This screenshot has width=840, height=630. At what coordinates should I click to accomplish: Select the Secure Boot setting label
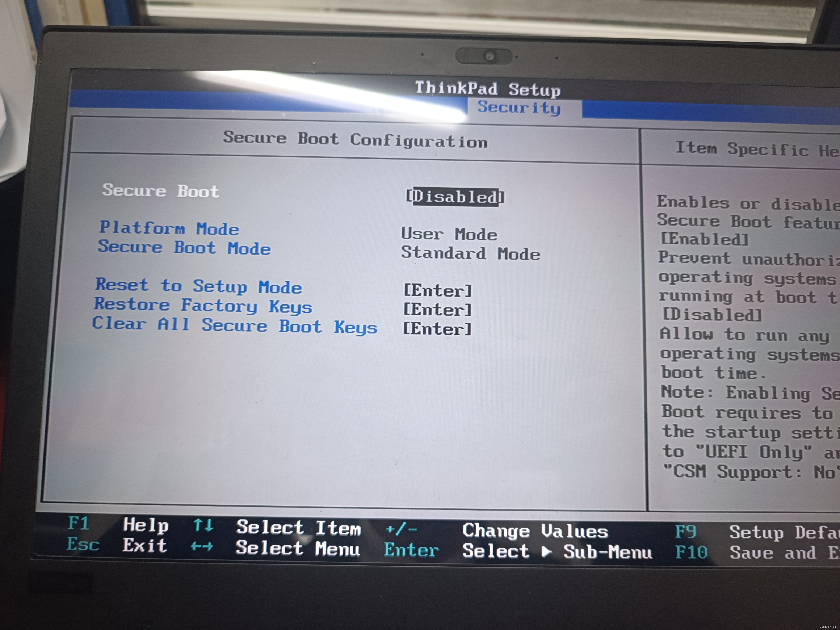(x=161, y=191)
